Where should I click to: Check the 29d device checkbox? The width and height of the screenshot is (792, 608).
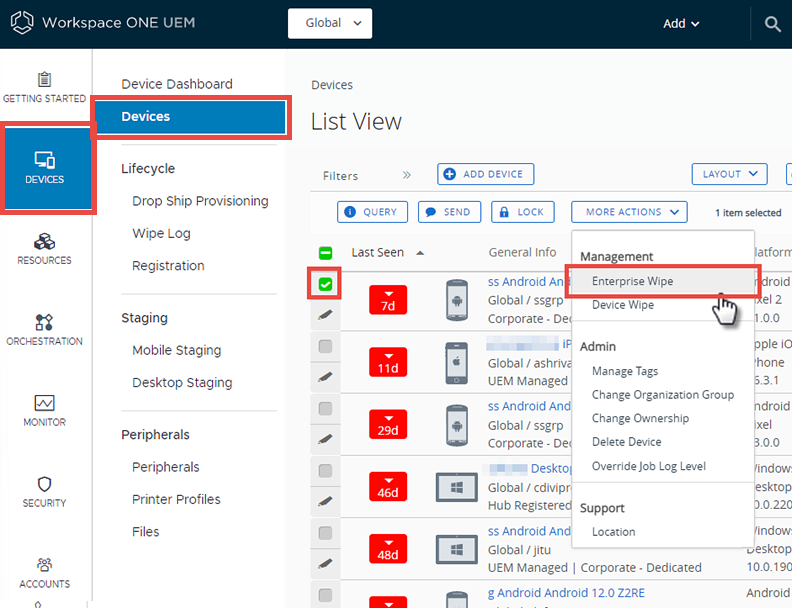pyautogui.click(x=325, y=409)
